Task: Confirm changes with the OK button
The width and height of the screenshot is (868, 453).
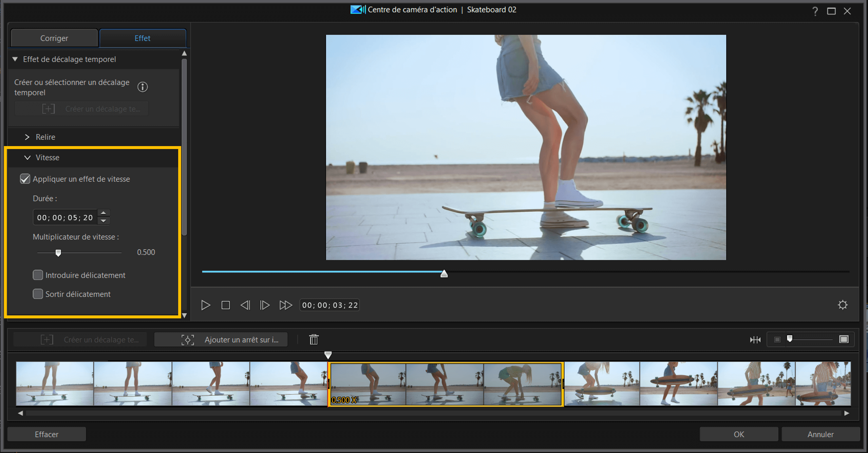Action: click(739, 434)
